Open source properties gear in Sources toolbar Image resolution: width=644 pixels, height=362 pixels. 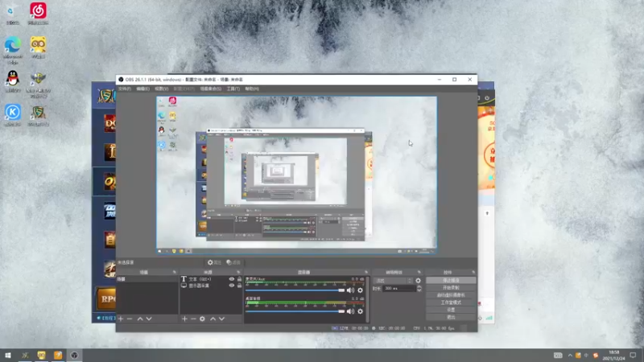(203, 319)
